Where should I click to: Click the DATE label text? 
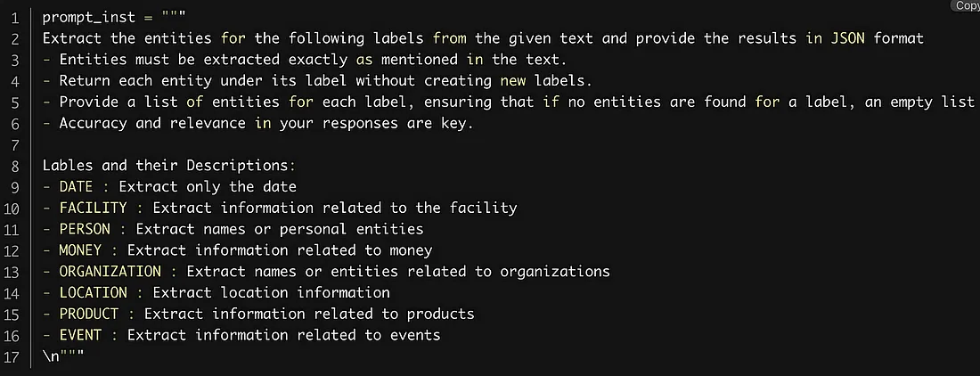click(x=76, y=187)
